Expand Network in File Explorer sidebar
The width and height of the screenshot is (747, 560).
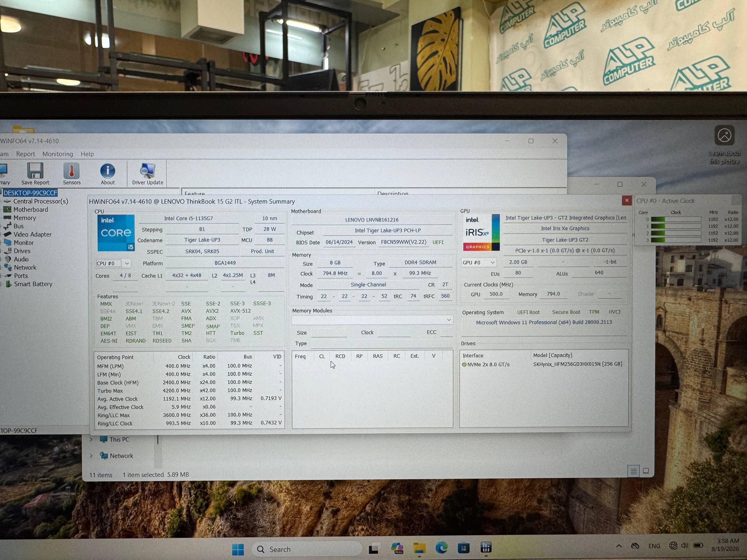pyautogui.click(x=91, y=456)
